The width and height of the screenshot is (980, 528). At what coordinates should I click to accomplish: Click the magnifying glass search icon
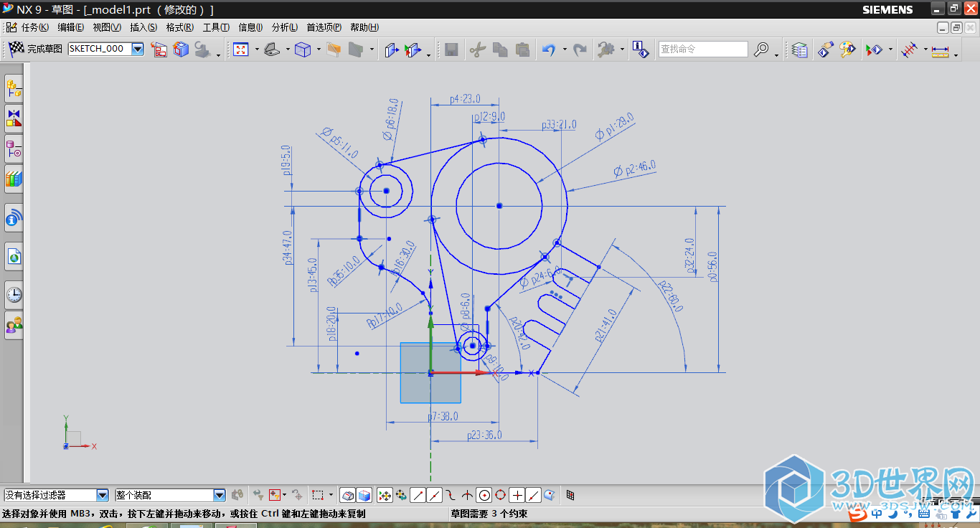[x=761, y=49]
